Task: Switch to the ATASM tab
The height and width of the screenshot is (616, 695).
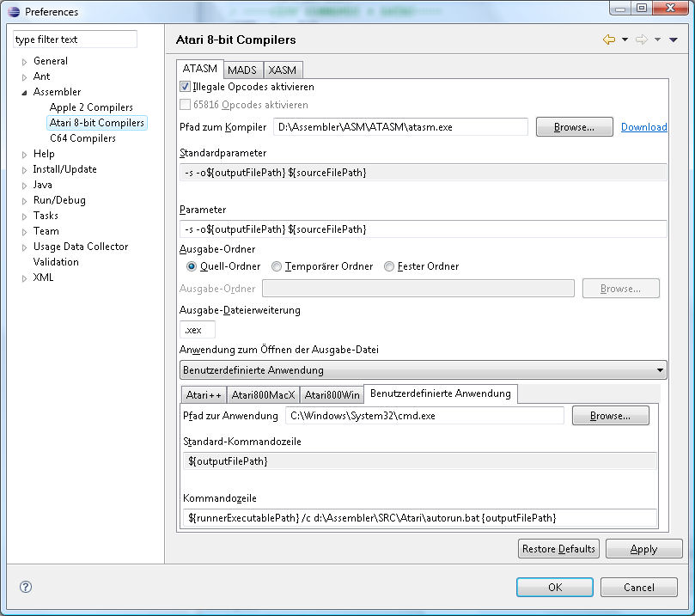Action: coord(200,69)
